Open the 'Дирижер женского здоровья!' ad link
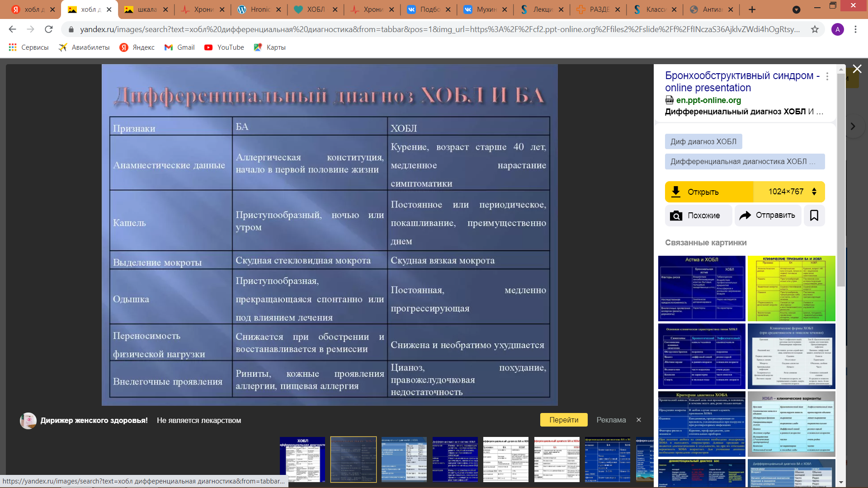Viewport: 868px width, 488px height. point(94,420)
